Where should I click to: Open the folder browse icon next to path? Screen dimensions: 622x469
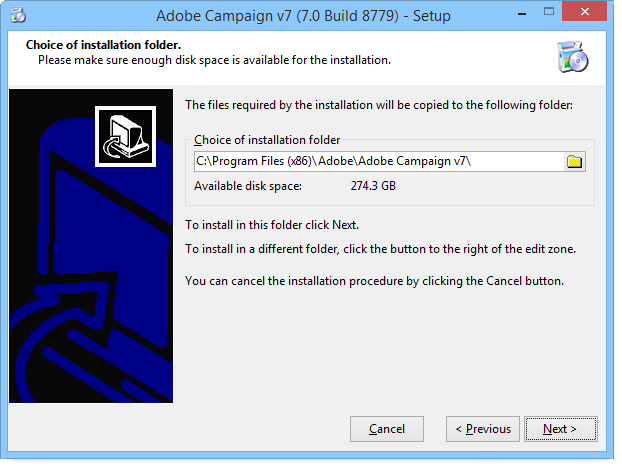pos(574,162)
